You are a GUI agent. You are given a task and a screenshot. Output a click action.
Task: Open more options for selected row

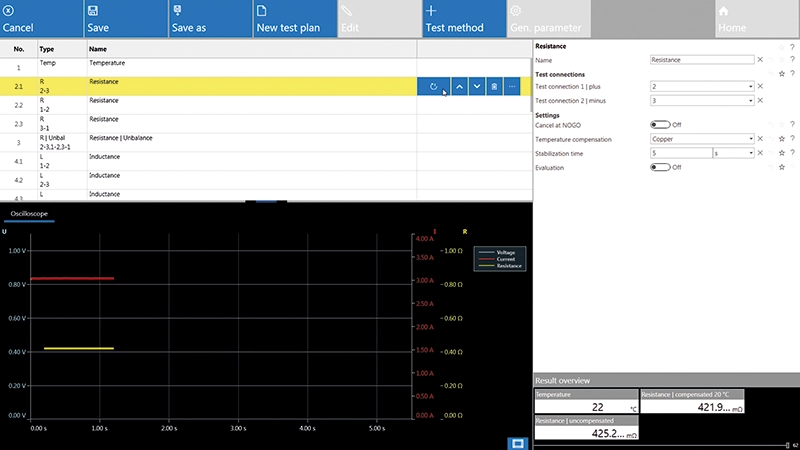(x=512, y=88)
